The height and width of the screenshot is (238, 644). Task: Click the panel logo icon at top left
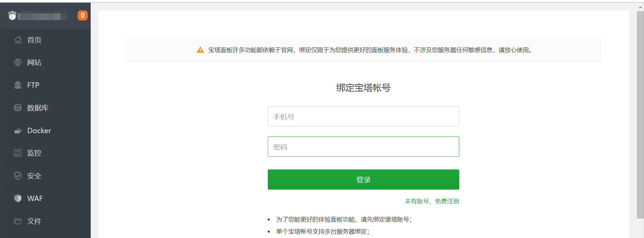(12, 15)
